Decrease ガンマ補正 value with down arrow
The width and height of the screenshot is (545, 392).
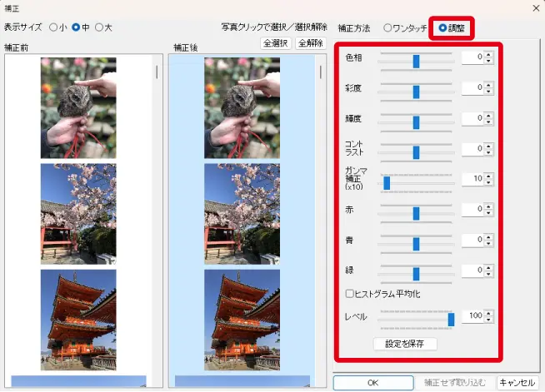(x=489, y=182)
